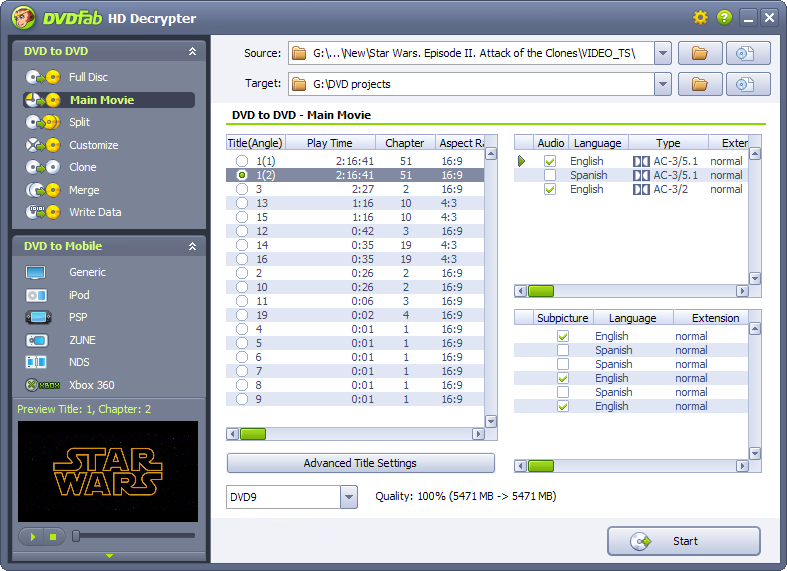This screenshot has width=787, height=571.
Task: Play the preview video
Action: pyautogui.click(x=32, y=536)
